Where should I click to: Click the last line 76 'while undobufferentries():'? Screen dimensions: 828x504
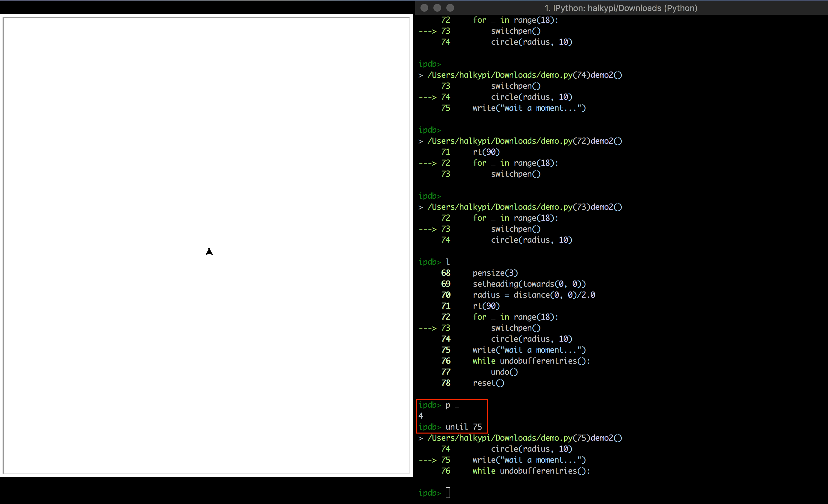tap(516, 471)
